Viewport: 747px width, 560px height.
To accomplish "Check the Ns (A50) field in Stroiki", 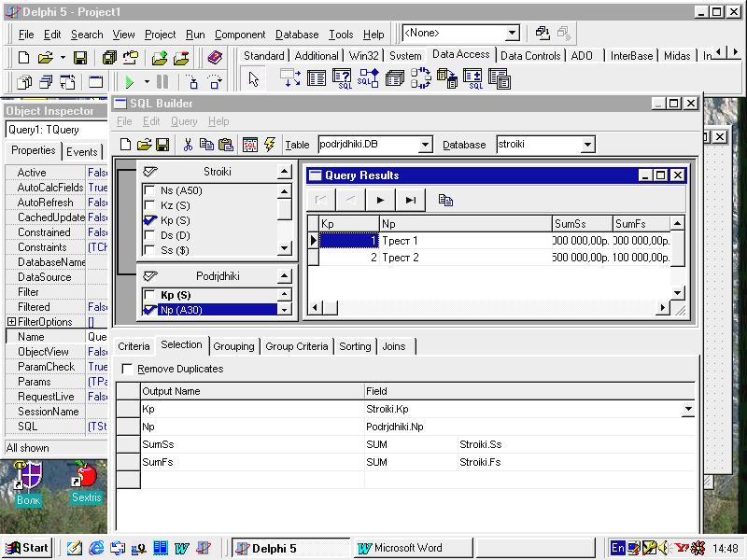I will pos(149,190).
